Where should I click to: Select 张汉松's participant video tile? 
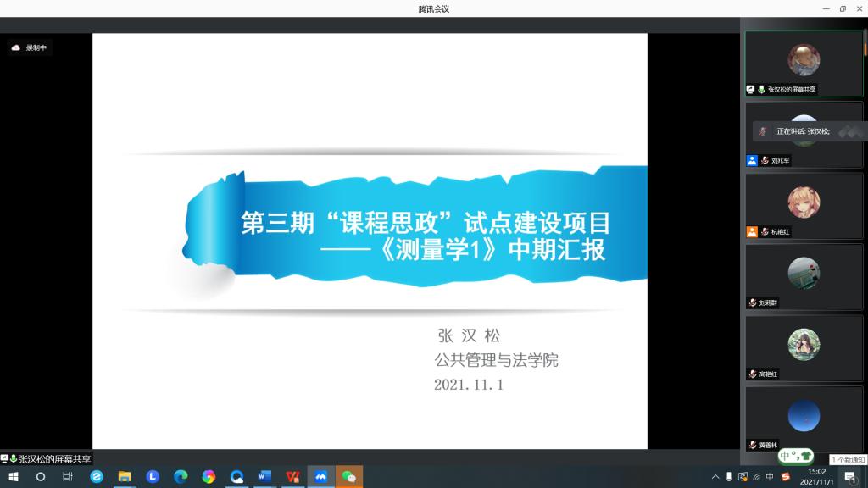click(x=804, y=64)
